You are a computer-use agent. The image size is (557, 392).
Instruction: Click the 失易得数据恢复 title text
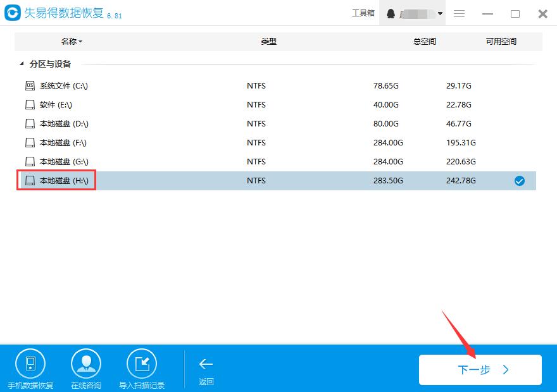[x=64, y=13]
